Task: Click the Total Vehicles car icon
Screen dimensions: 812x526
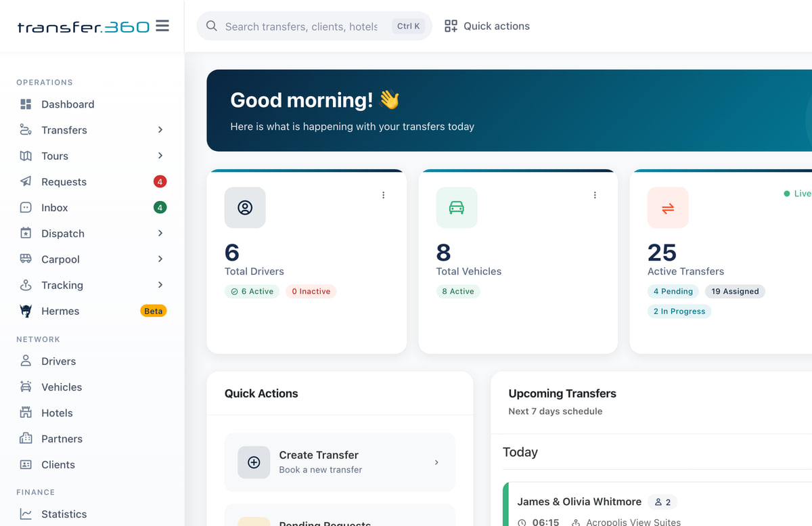Action: 457,207
